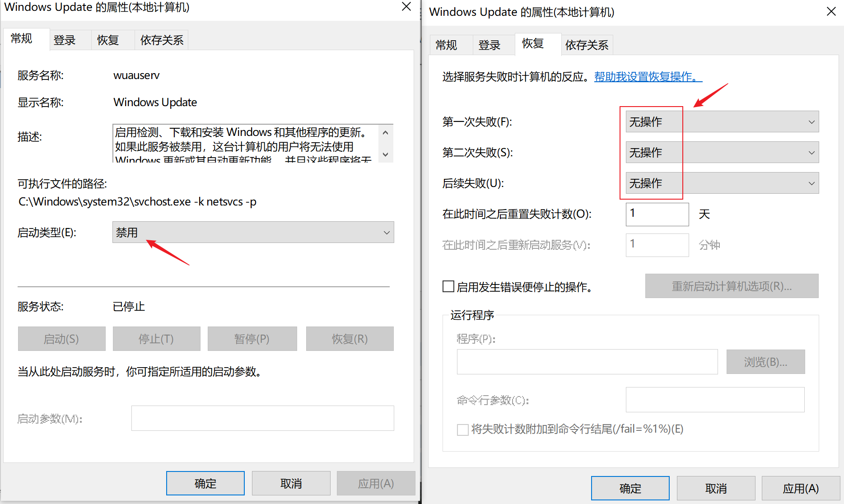Click 应用(A) in left dialog
Image resolution: width=844 pixels, height=504 pixels.
376,483
